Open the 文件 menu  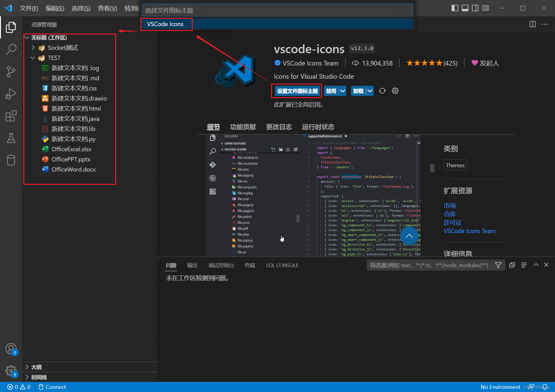coord(29,8)
